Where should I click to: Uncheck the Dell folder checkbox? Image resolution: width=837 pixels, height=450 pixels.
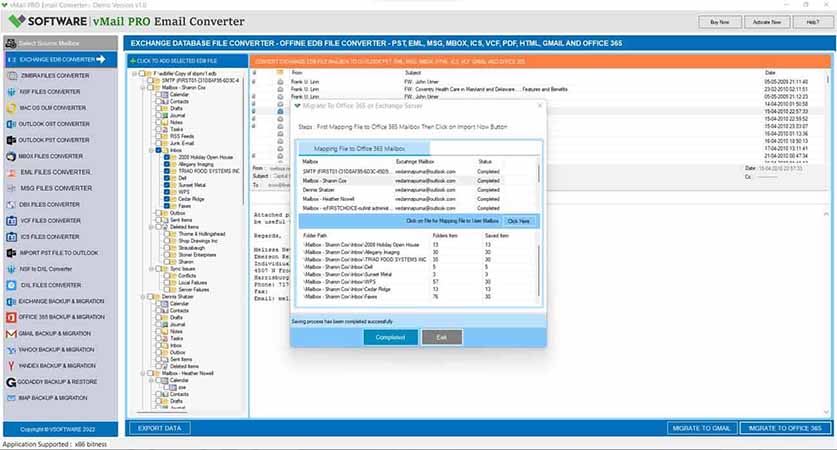coord(167,178)
